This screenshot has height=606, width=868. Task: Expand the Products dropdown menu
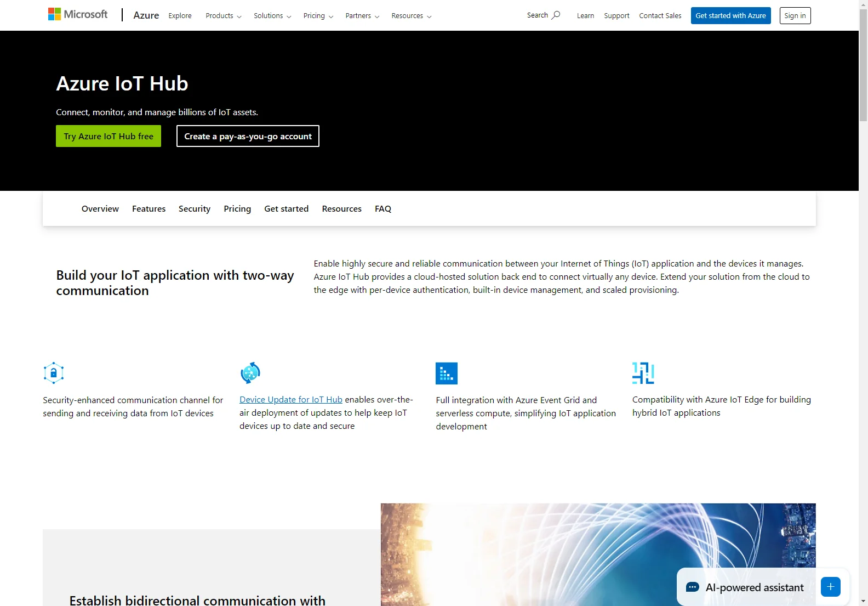(x=224, y=16)
